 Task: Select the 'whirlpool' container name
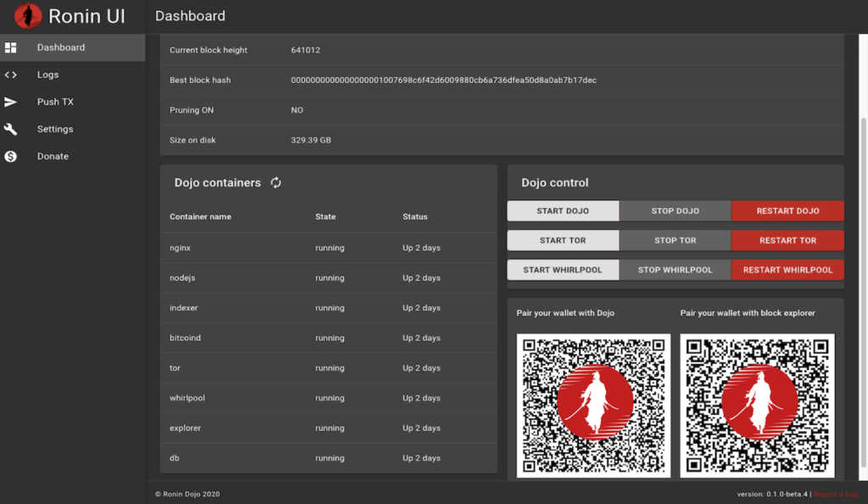click(x=187, y=398)
